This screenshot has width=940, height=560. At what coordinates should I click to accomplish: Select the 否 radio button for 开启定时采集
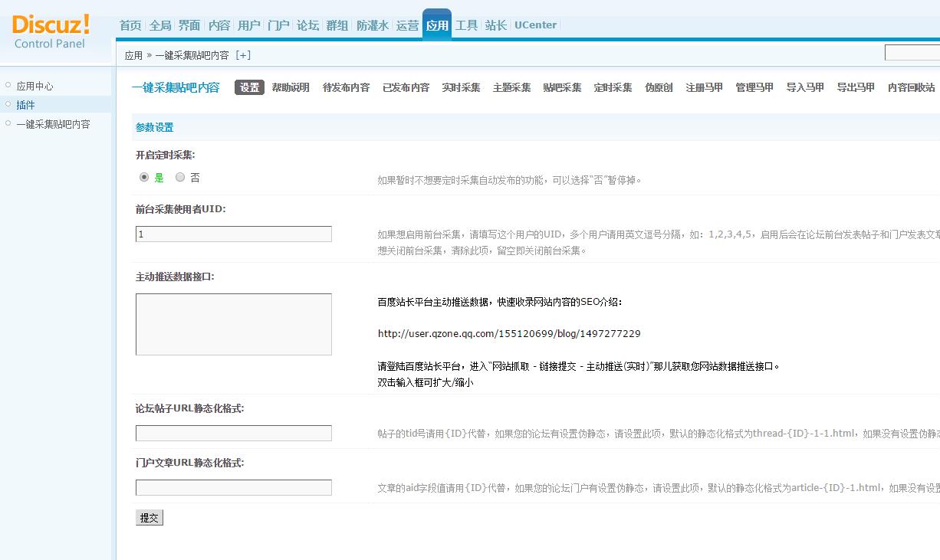coord(180,177)
